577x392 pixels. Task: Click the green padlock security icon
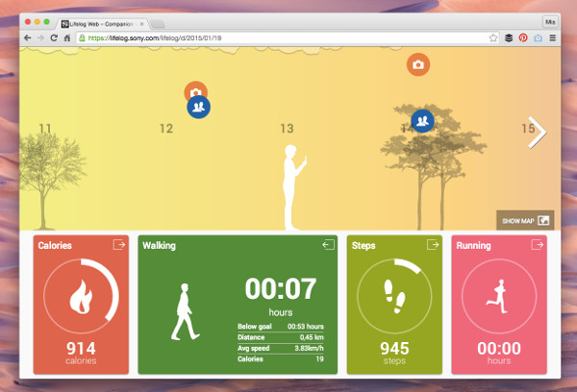(x=82, y=37)
